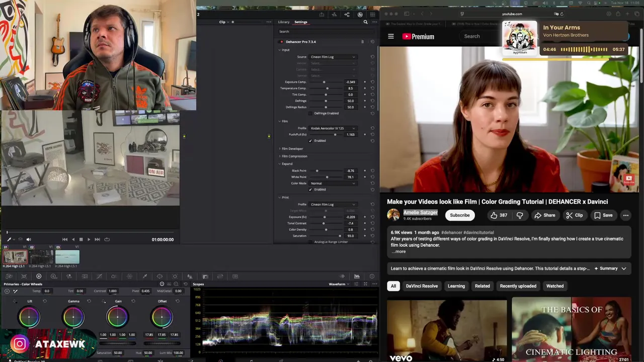Click the Contrast value field
The image size is (644, 362).
112,291
